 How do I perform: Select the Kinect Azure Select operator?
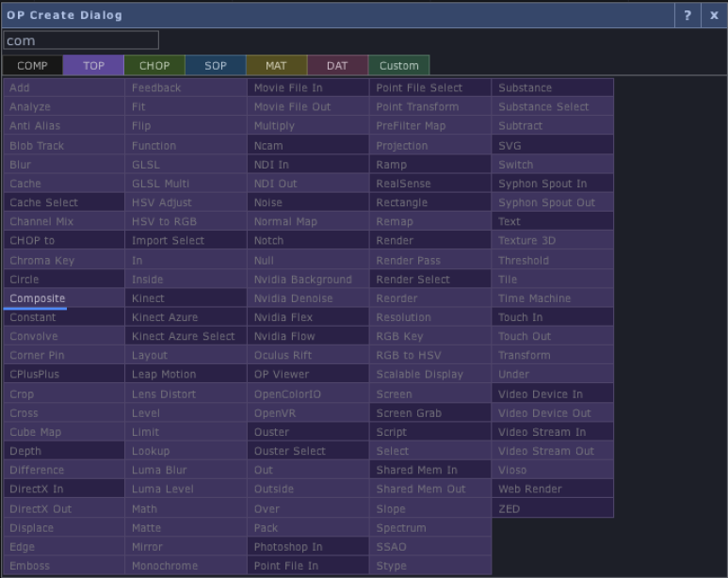186,336
